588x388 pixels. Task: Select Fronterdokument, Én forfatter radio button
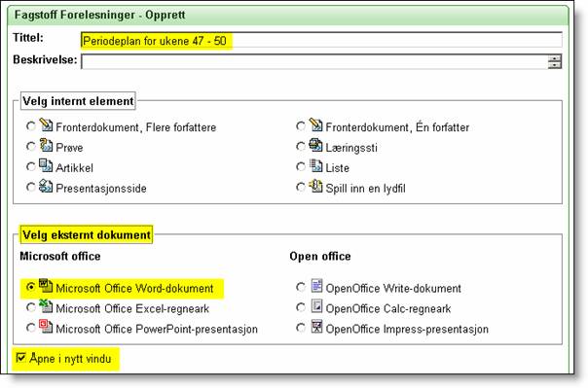click(301, 126)
